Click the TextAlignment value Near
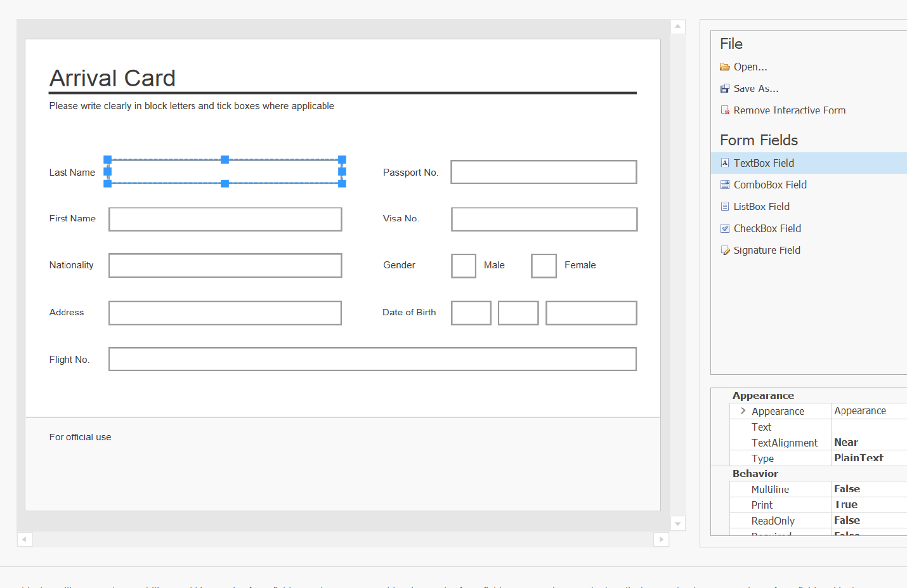 (846, 443)
